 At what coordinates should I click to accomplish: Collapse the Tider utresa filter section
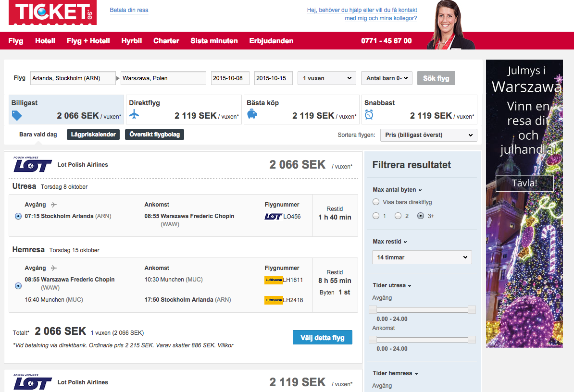tap(392, 285)
